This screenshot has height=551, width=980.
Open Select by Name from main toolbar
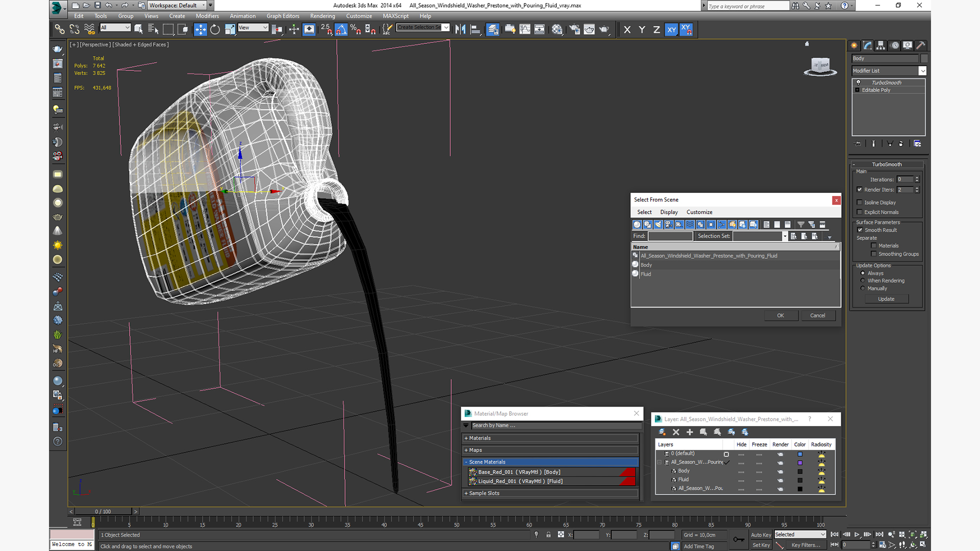153,30
